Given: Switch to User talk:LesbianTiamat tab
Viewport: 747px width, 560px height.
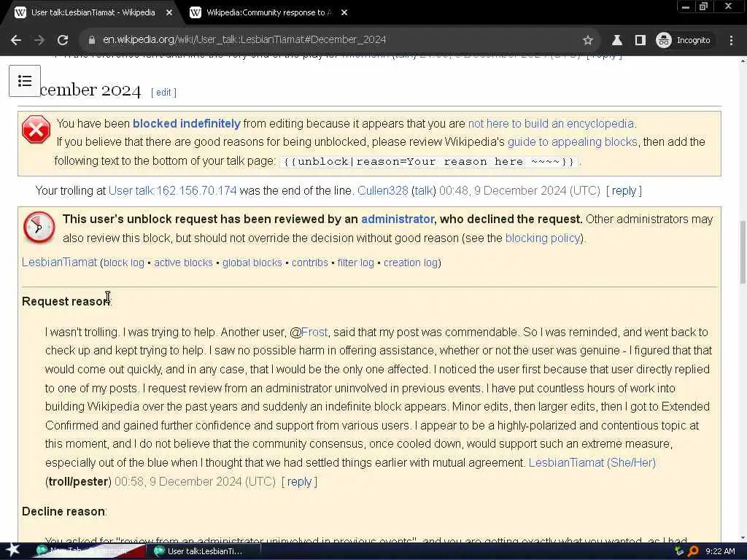Looking at the screenshot, I should [x=93, y=13].
